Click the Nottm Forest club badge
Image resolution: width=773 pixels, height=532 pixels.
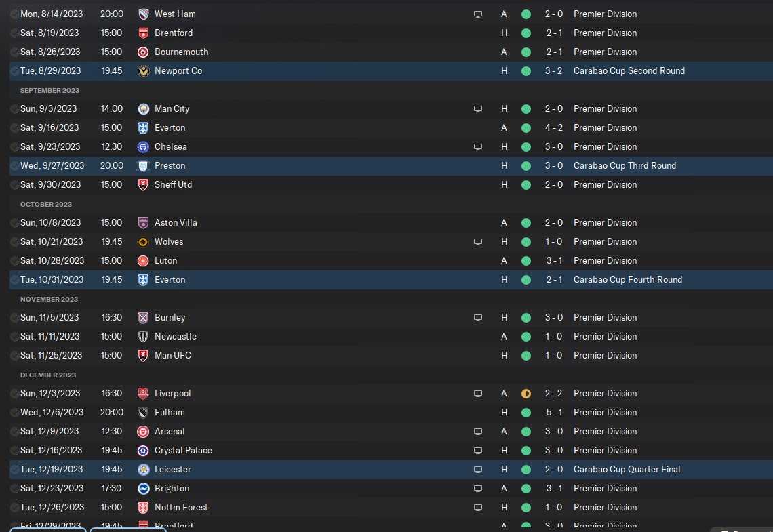tap(143, 508)
